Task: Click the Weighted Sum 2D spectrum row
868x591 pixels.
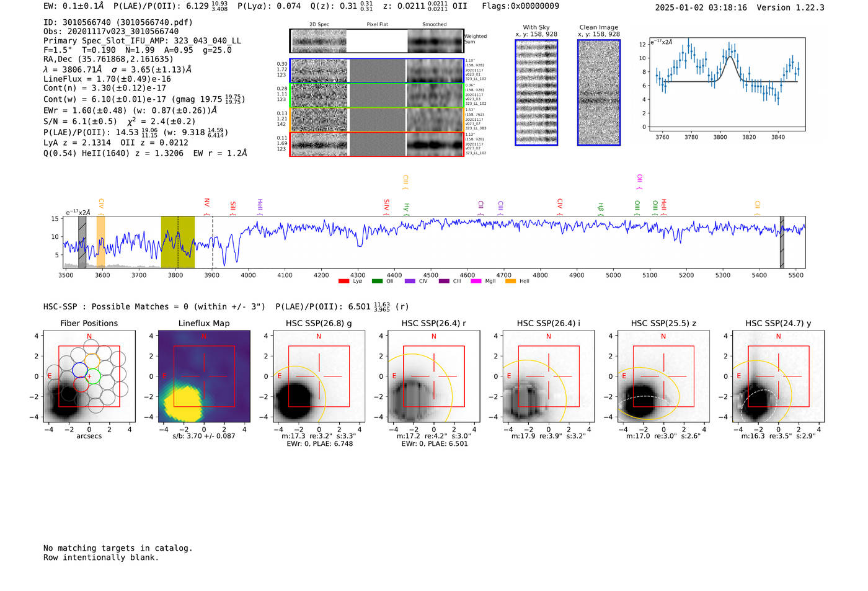Action: coord(376,41)
